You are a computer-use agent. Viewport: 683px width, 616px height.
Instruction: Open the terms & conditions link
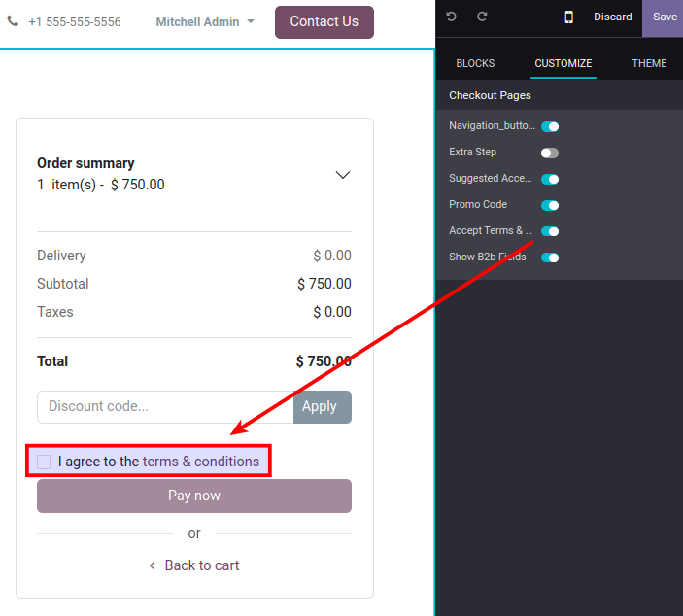click(201, 462)
